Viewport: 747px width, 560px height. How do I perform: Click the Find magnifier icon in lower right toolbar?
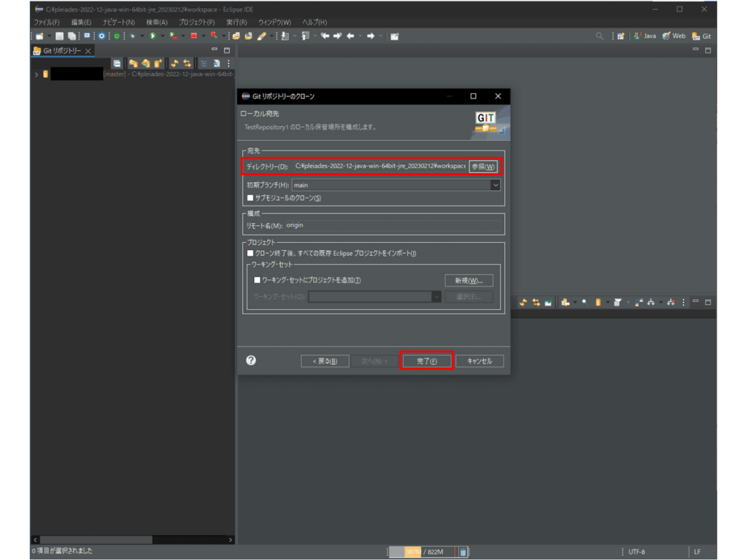[584, 302]
